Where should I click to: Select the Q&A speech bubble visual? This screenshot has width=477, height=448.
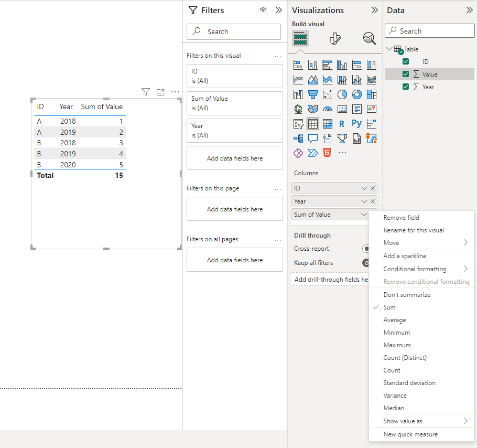tap(313, 138)
